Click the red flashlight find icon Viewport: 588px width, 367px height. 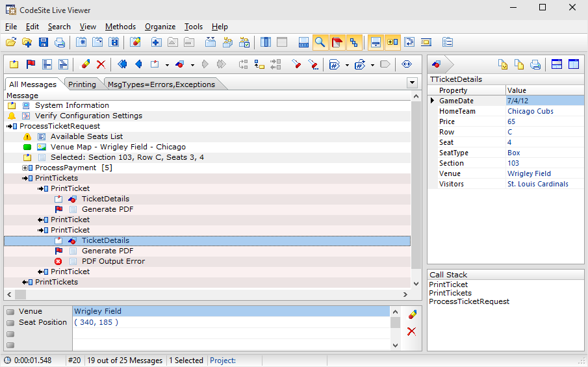[296, 64]
